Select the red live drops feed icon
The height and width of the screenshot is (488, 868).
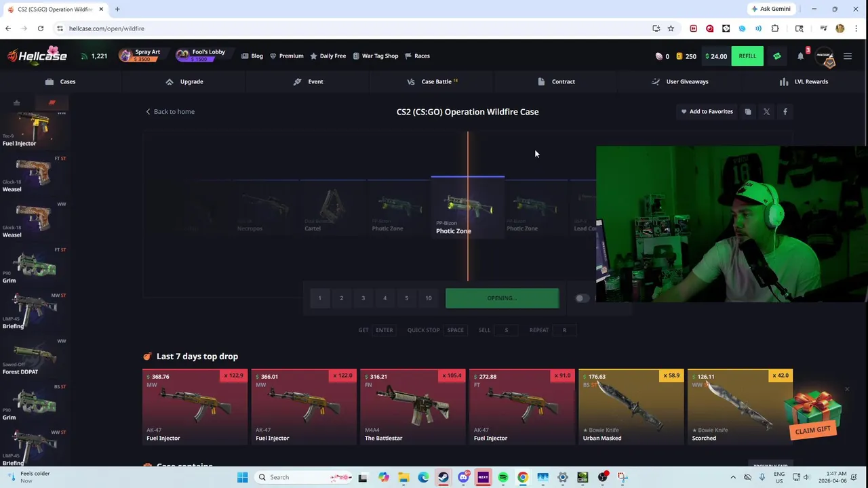[52, 103]
